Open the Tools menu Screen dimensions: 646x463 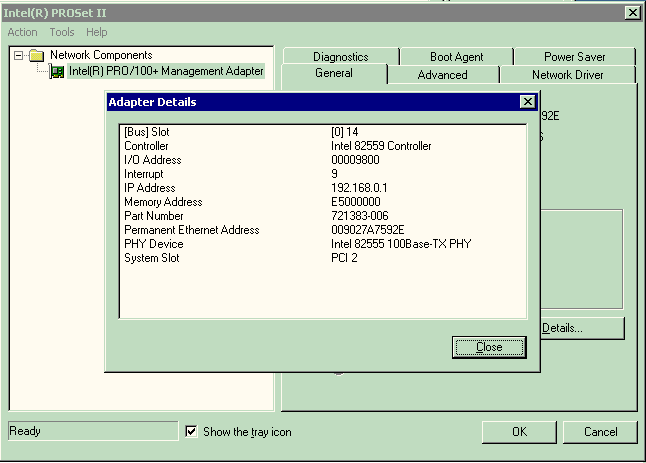(62, 32)
